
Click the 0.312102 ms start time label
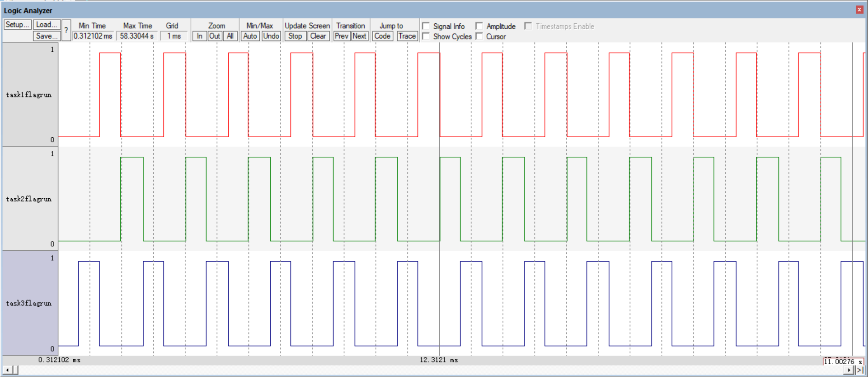[59, 360]
